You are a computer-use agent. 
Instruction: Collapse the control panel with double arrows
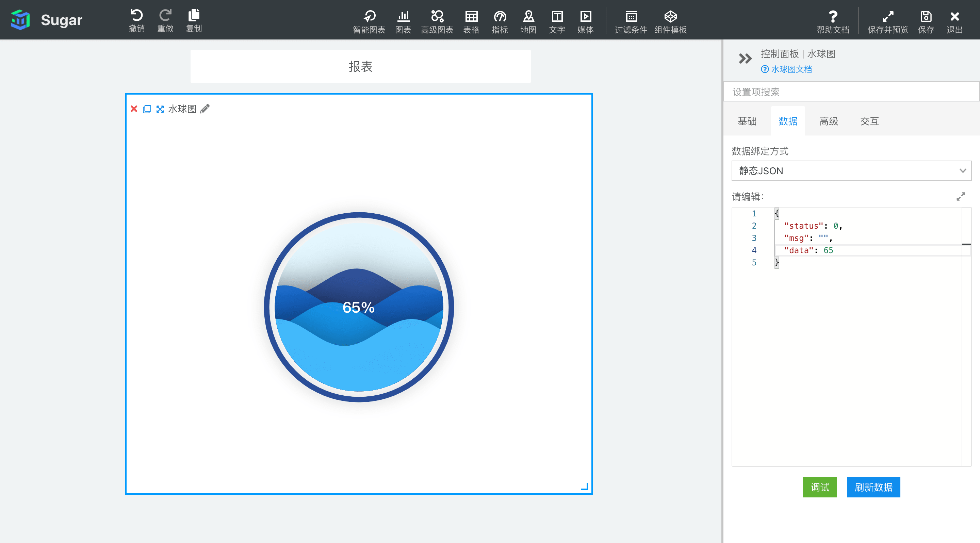click(x=745, y=59)
